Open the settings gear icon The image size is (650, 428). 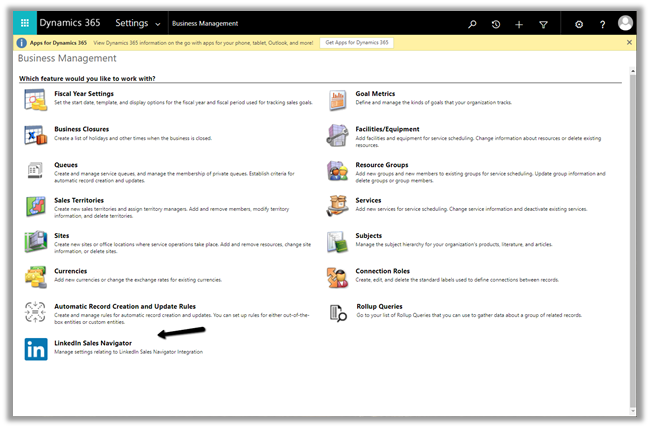click(579, 23)
